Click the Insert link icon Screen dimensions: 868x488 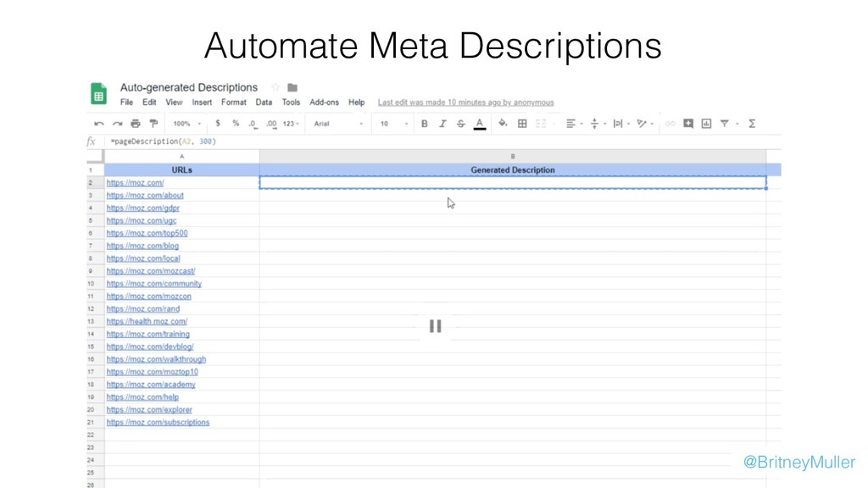(x=670, y=124)
